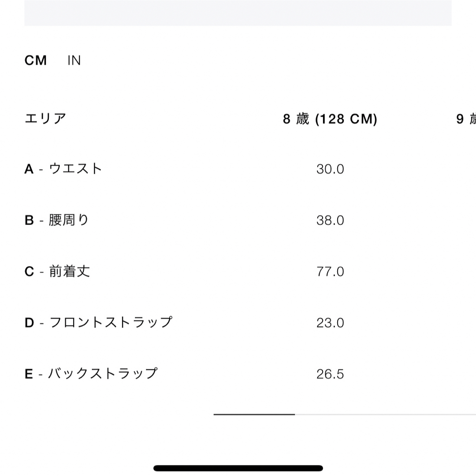Click the front length value 77.0
Screen dimensions: 476x476
click(x=330, y=271)
